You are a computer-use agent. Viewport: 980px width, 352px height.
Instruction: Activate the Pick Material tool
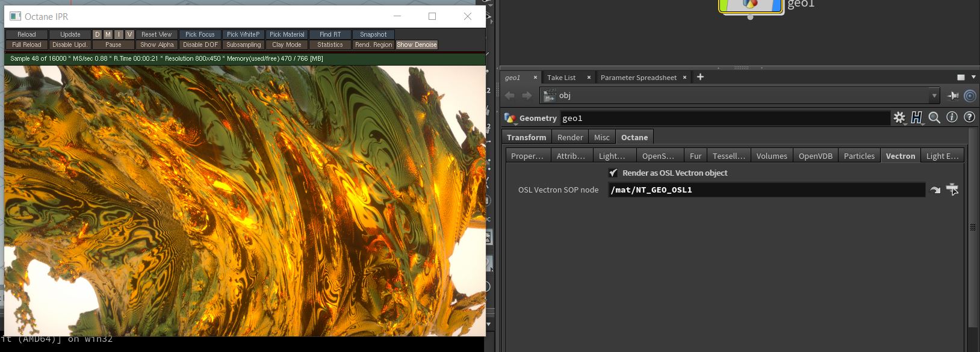[x=287, y=34]
